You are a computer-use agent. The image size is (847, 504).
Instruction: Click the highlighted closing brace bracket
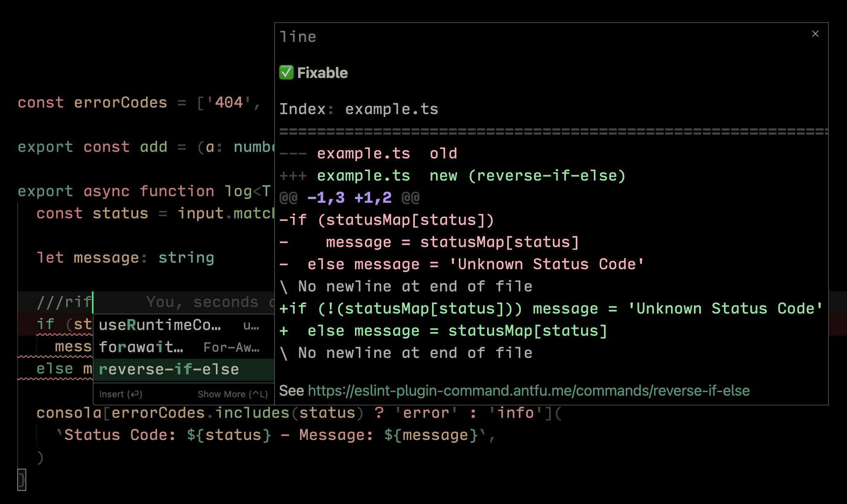pos(22,479)
